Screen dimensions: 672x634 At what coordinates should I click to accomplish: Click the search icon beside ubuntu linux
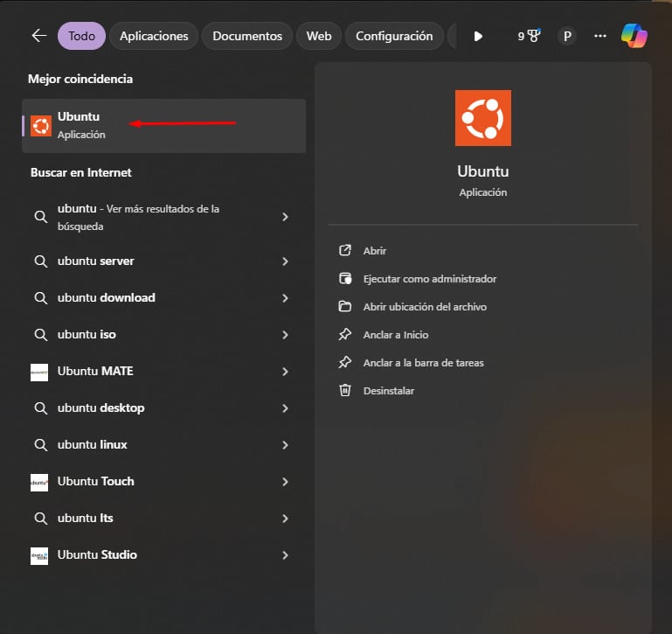point(41,445)
